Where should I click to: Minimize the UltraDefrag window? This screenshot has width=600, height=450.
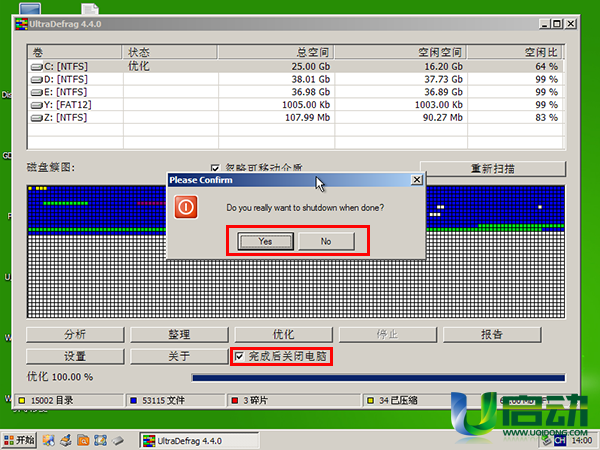(545, 24)
